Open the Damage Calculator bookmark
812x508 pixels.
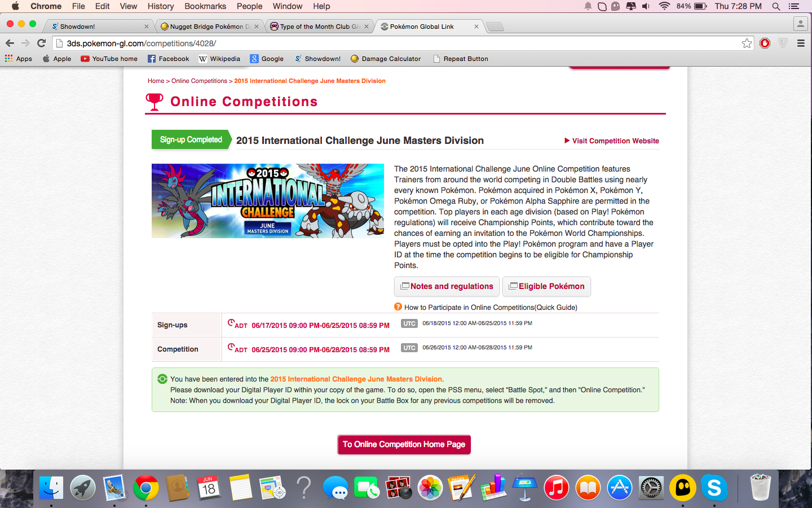tap(386, 59)
